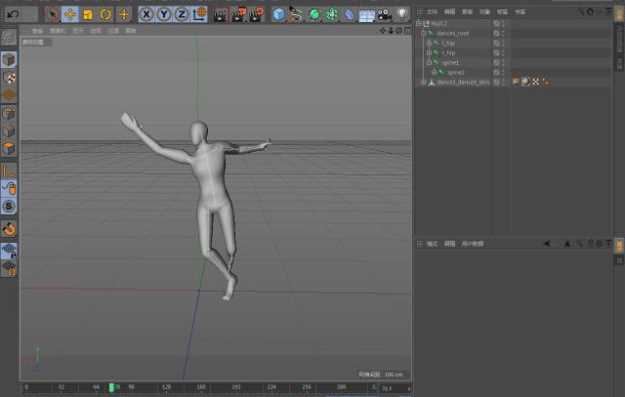
Task: Select the Rotate tool
Action: [106, 15]
